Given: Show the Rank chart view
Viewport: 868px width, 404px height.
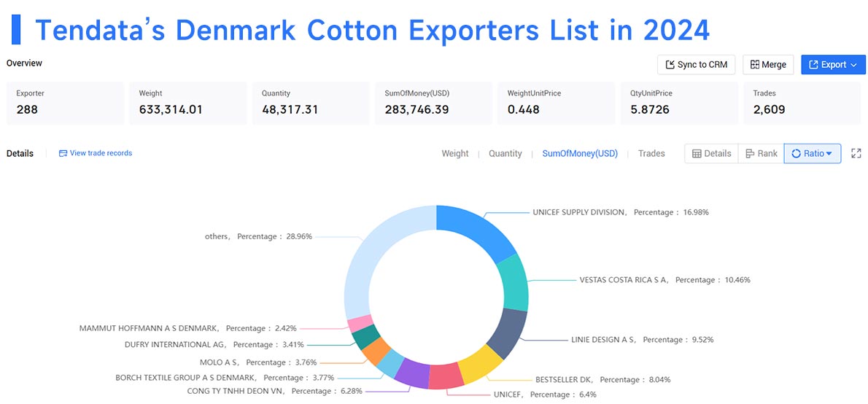Looking at the screenshot, I should 762,154.
